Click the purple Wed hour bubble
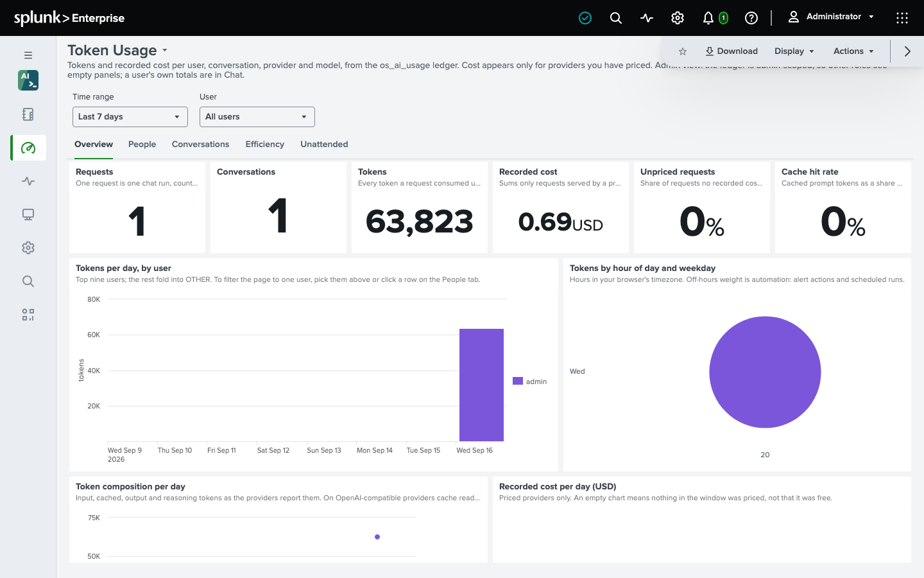Screen dimensions: 924x578 [765, 372]
